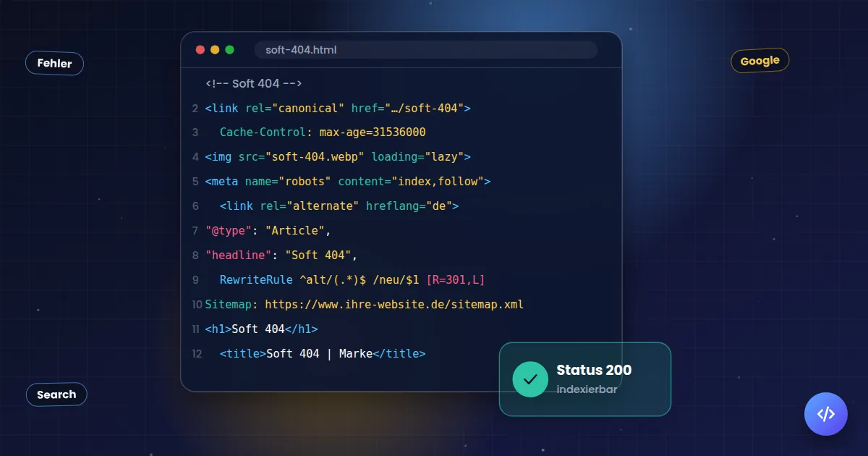Click the Soft 404 comment line
This screenshot has width=868, height=456.
pyautogui.click(x=253, y=84)
